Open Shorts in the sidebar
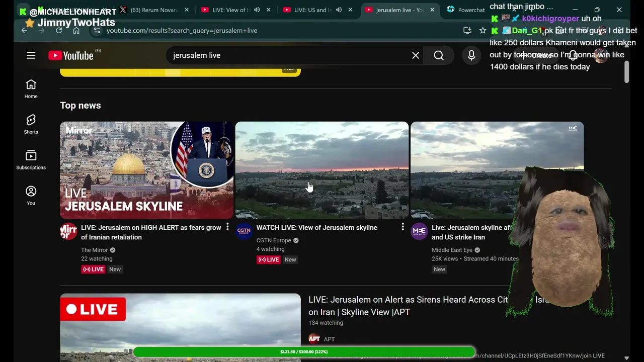This screenshot has height=362, width=644. coord(31,124)
